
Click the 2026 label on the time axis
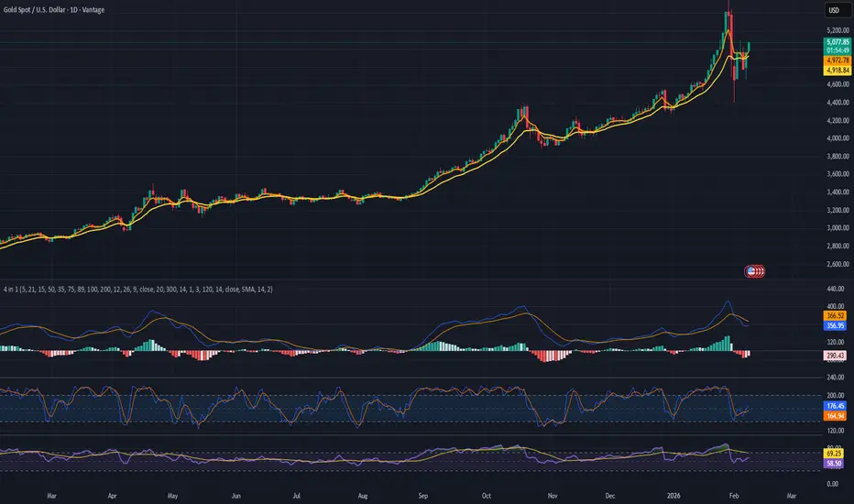pyautogui.click(x=673, y=497)
